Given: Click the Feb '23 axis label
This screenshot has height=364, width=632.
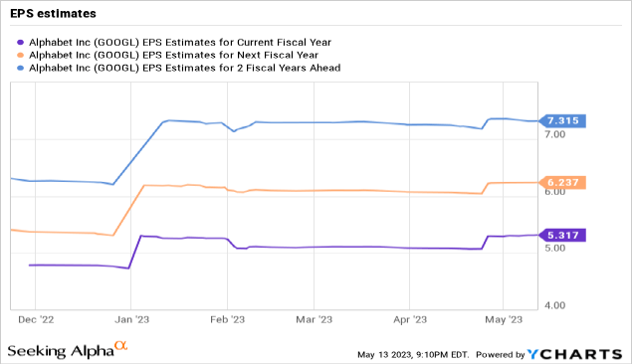Looking at the screenshot, I should [x=227, y=319].
